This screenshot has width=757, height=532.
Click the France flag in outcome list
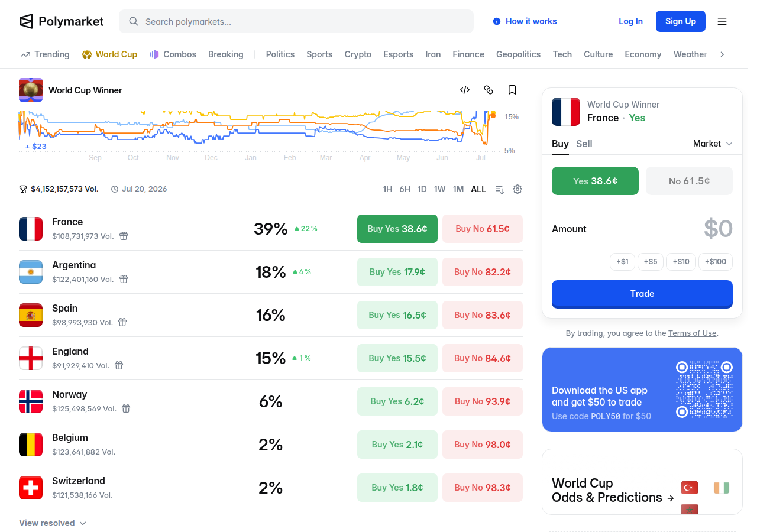(31, 229)
